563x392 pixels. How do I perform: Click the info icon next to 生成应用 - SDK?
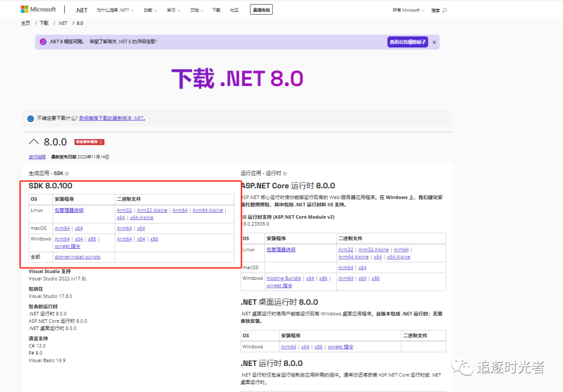pyautogui.click(x=67, y=174)
